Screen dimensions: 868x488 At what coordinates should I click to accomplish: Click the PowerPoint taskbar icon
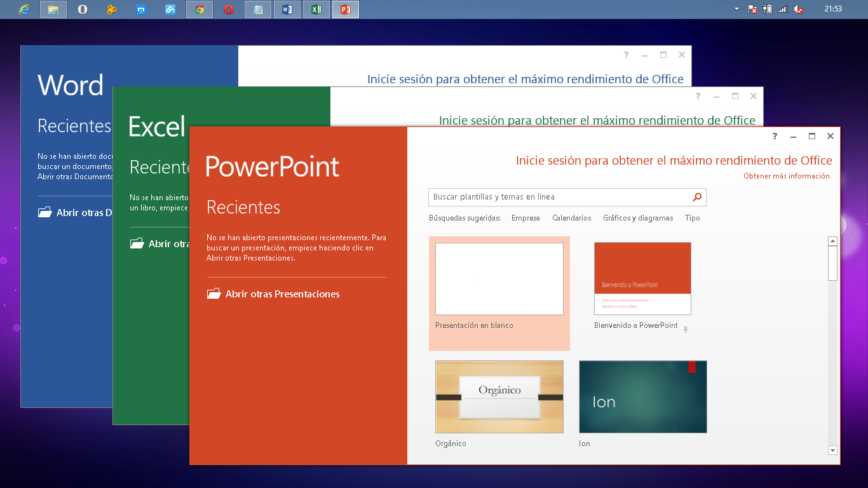[x=346, y=10]
